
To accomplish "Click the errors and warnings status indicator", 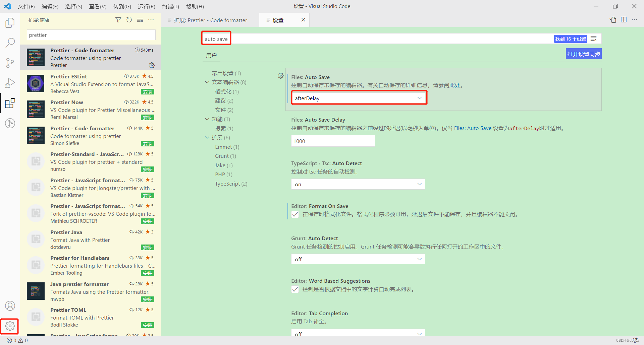I will click(17, 340).
